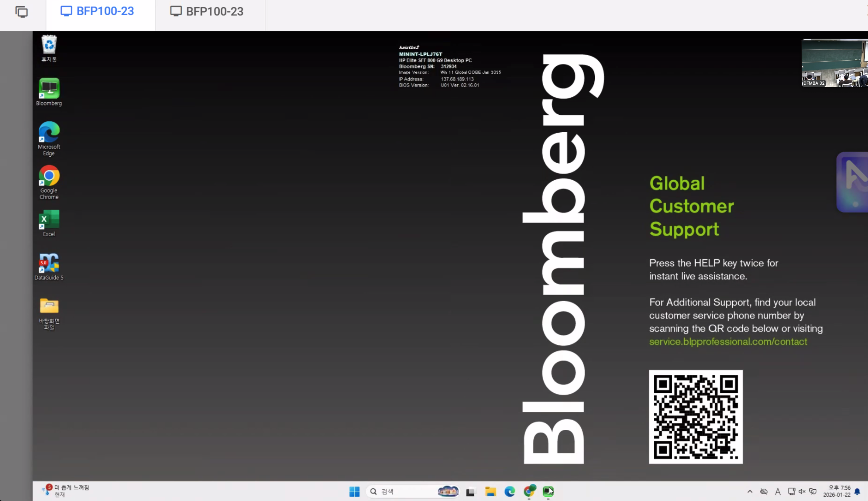Image resolution: width=868 pixels, height=501 pixels.
Task: Open the desktop files folder icon
Action: pyautogui.click(x=49, y=306)
